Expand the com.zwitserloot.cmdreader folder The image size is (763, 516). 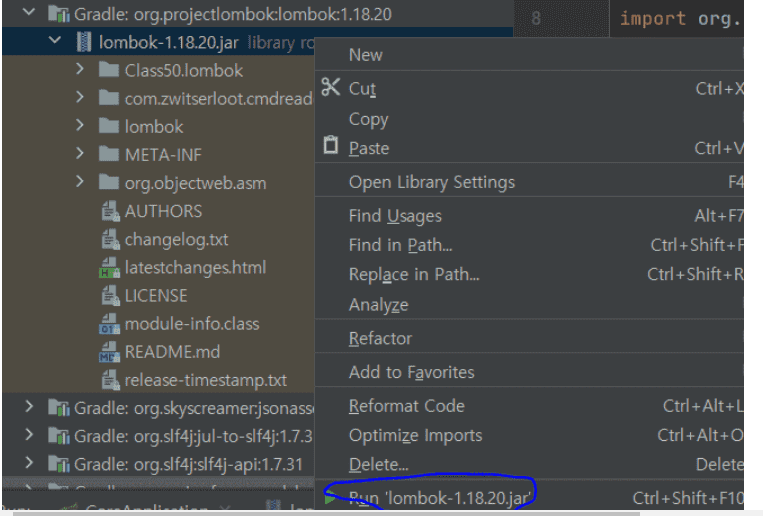tap(80, 97)
